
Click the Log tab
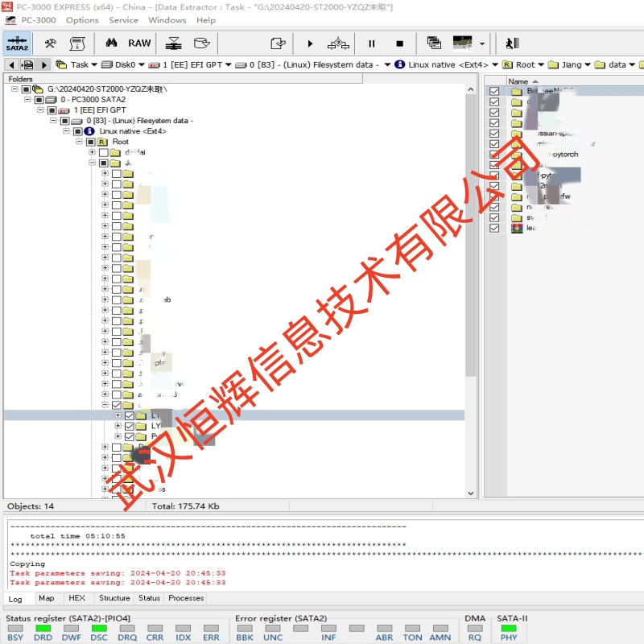[15, 599]
